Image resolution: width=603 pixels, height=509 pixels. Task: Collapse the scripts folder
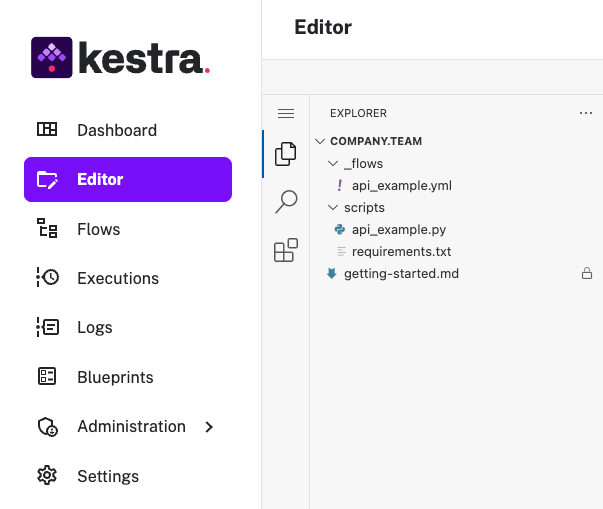333,208
